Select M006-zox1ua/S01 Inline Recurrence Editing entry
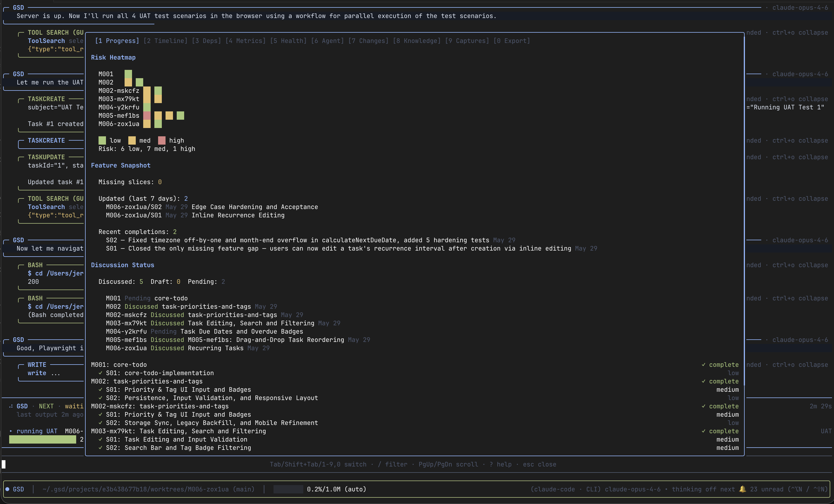The image size is (834, 504). [195, 215]
